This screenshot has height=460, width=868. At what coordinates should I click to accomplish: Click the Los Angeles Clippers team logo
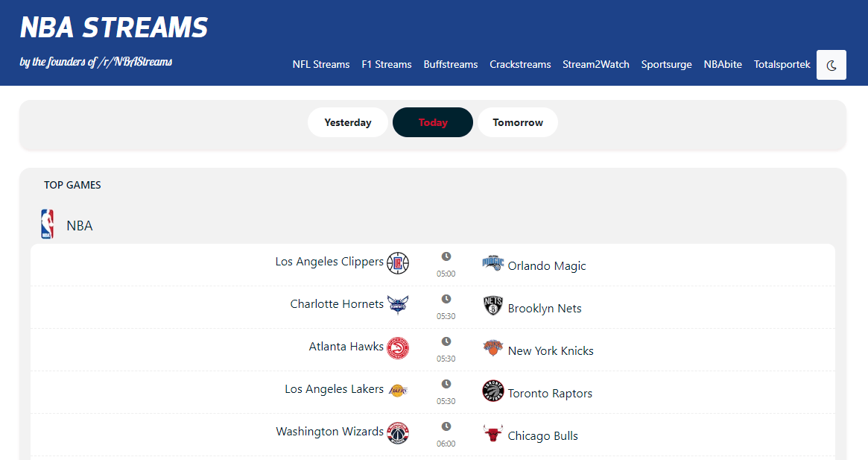coord(398,263)
